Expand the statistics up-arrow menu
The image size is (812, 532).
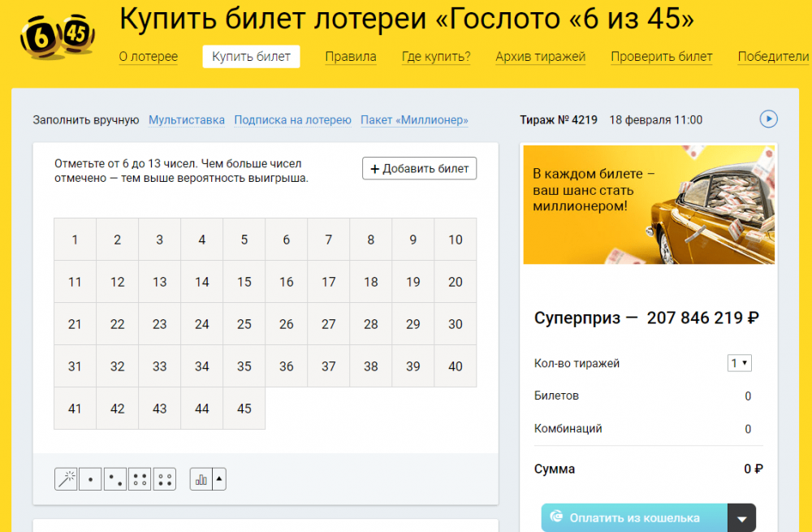219,479
